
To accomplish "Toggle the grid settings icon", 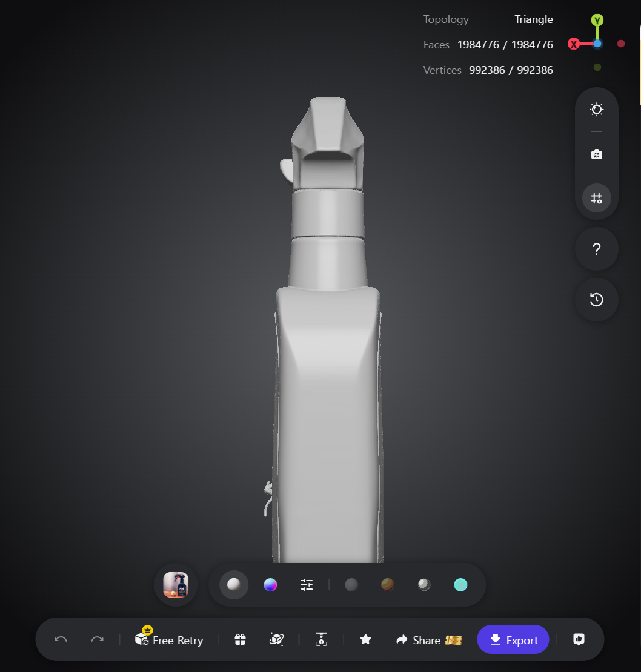I will pyautogui.click(x=596, y=198).
